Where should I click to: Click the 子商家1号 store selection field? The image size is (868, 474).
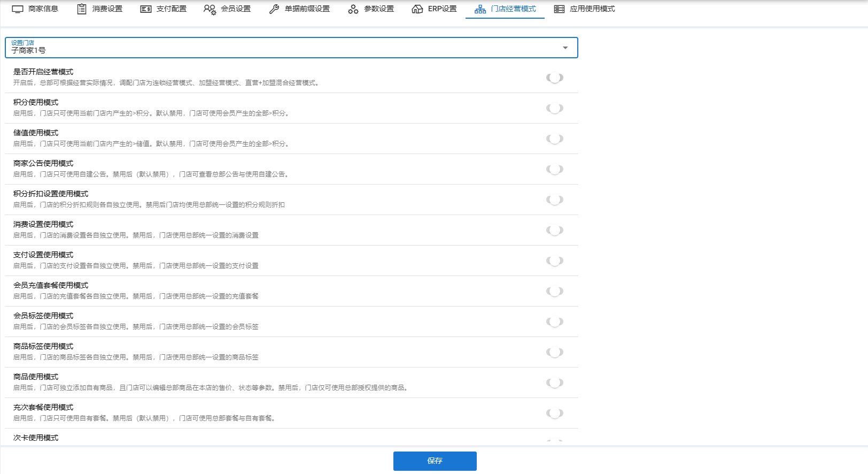click(x=291, y=48)
